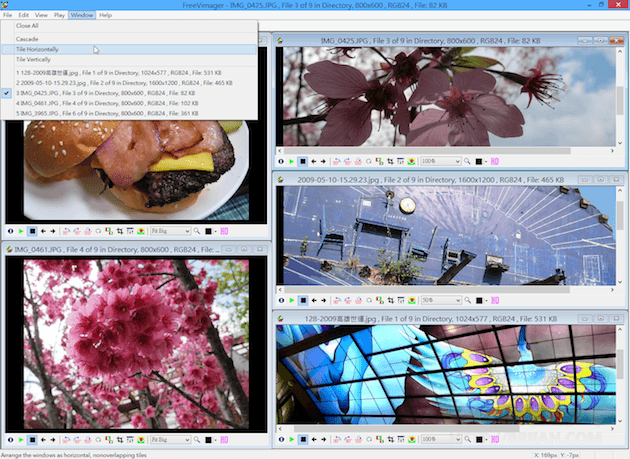The height and width of the screenshot is (459, 630).
Task: Expand the 100% zoom dropdown in the IMG_0425 window
Action: coord(440,161)
